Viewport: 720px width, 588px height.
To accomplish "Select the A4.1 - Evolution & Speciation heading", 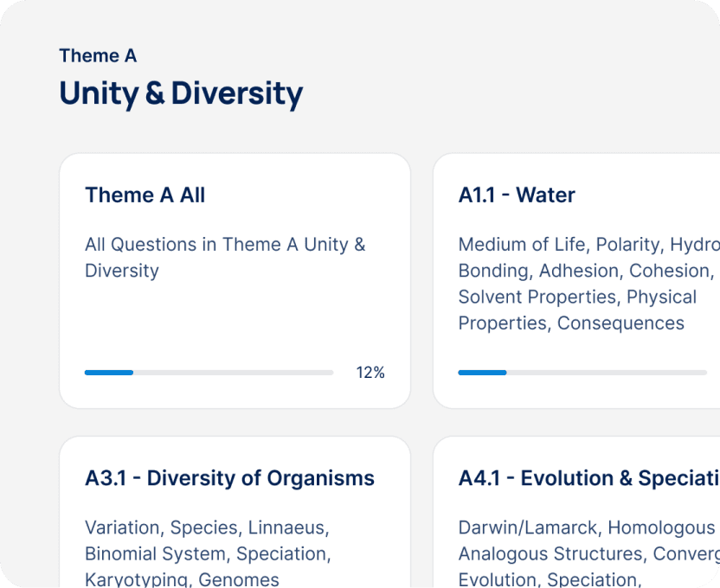I will (588, 478).
